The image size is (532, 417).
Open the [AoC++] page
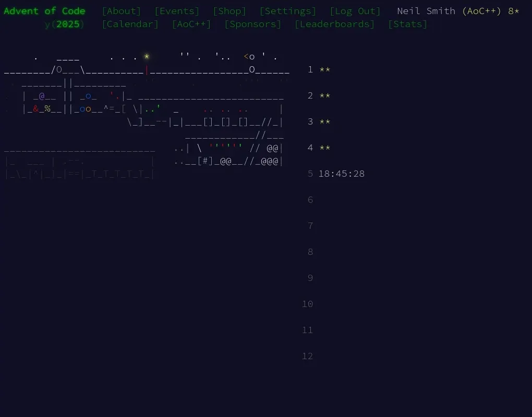click(191, 23)
